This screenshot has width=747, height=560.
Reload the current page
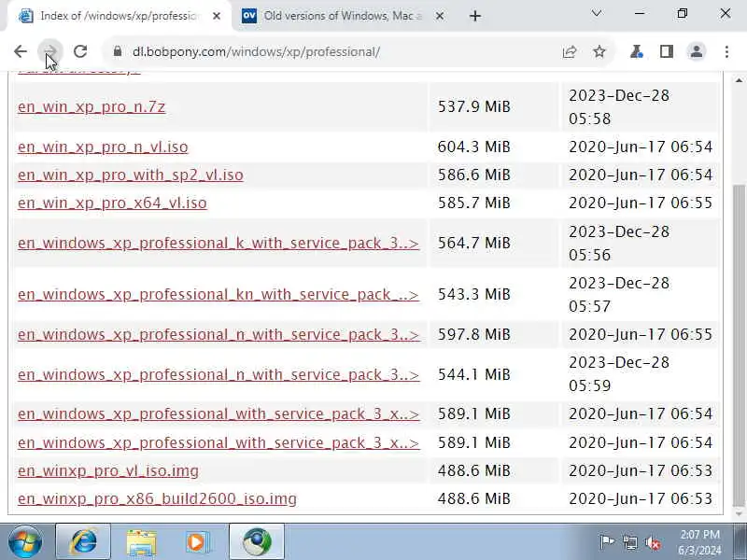point(80,51)
